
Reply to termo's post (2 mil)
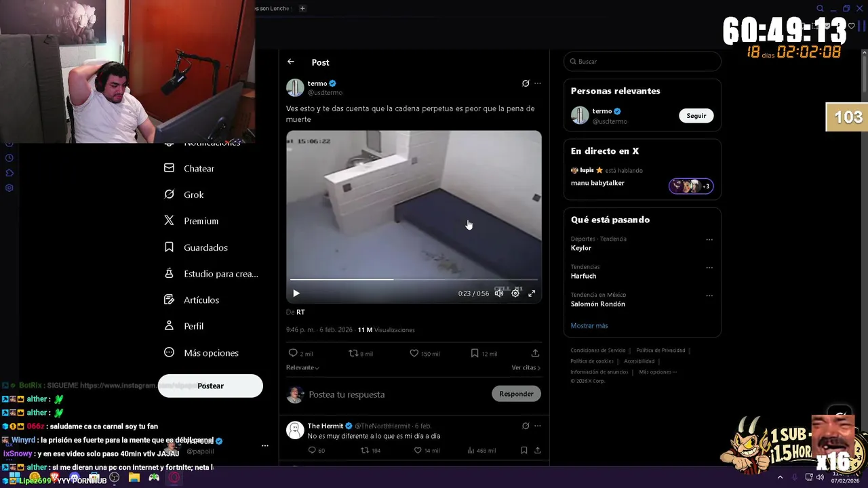(300, 353)
